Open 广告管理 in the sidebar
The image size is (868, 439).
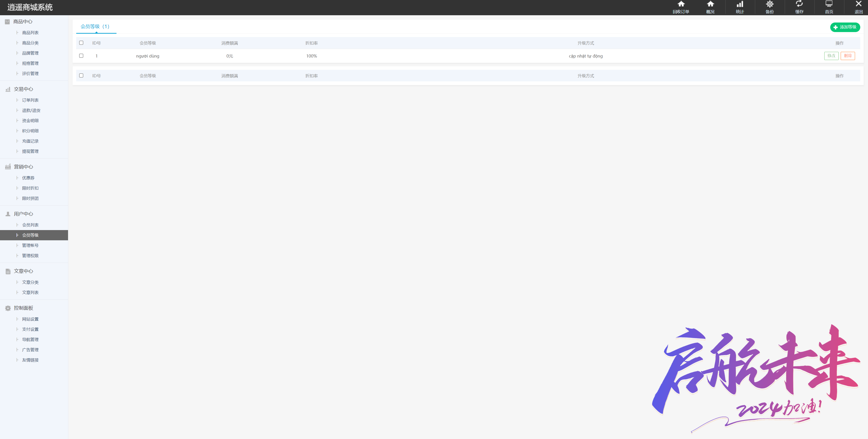click(x=30, y=350)
